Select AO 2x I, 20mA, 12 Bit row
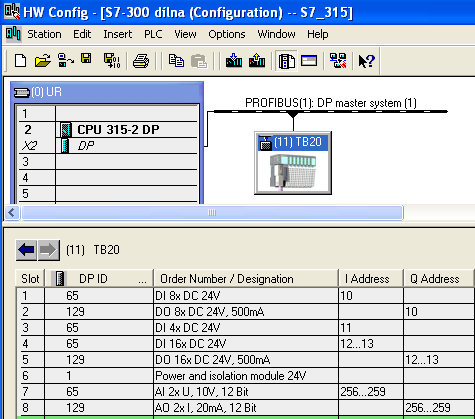This screenshot has width=475, height=419. 246,408
